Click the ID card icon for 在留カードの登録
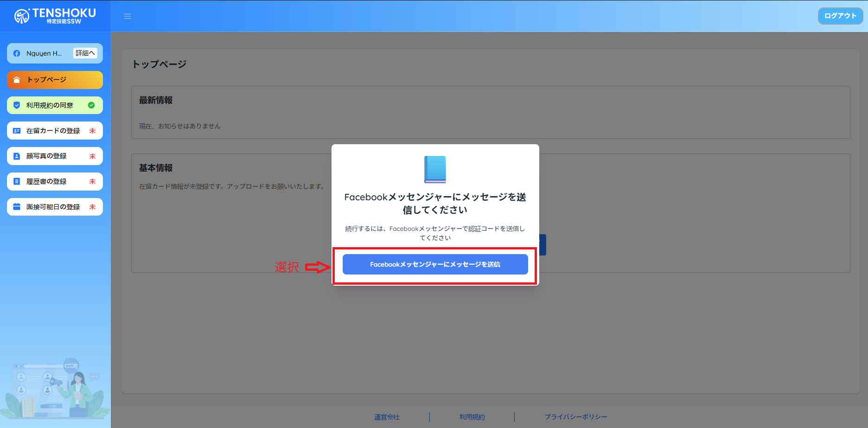This screenshot has width=868, height=428. [17, 131]
